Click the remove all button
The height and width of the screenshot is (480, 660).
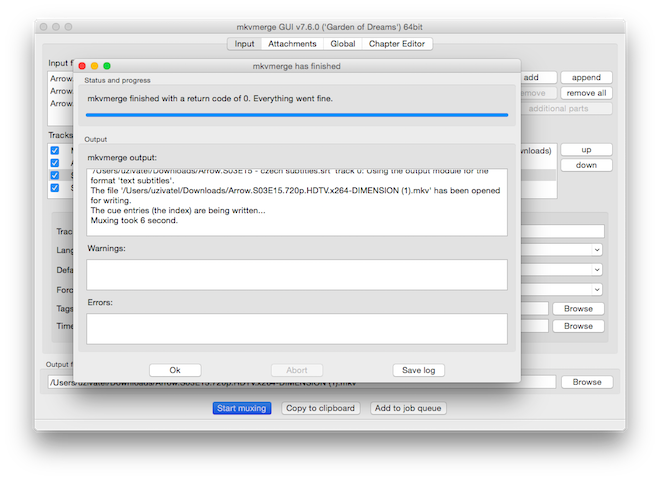[x=586, y=93]
